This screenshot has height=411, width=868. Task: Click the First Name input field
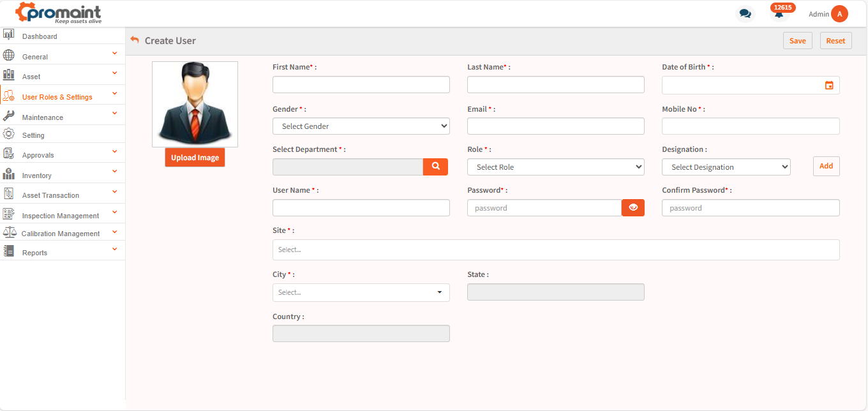tap(361, 84)
